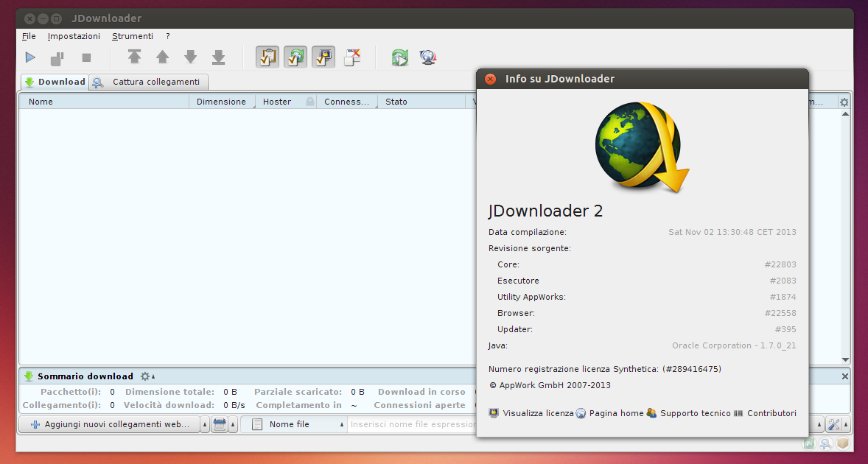Open the File menu
The height and width of the screenshot is (464, 868).
coord(29,36)
